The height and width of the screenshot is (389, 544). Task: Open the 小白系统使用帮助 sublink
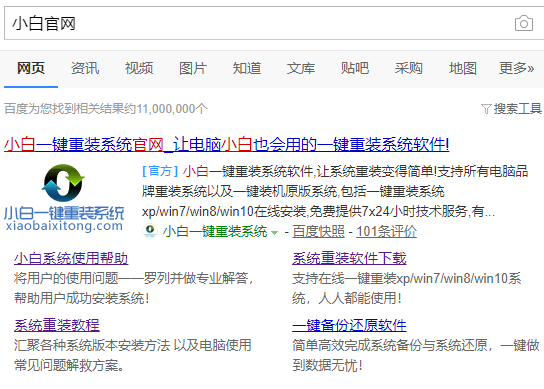[71, 258]
